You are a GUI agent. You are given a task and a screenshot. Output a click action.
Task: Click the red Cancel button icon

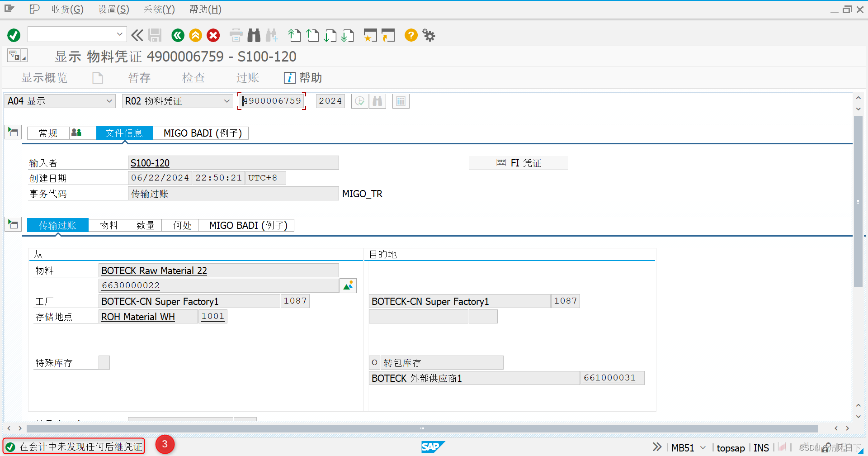tap(213, 35)
